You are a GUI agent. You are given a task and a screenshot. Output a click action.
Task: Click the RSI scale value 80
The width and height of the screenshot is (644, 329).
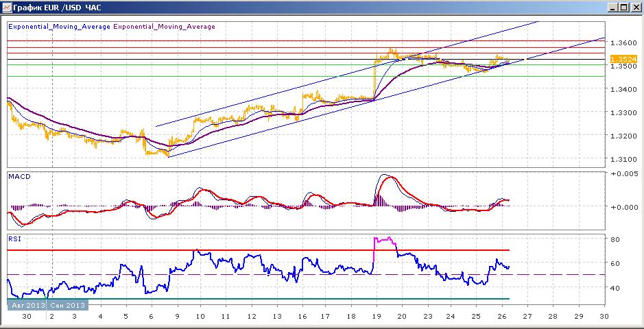pos(616,240)
